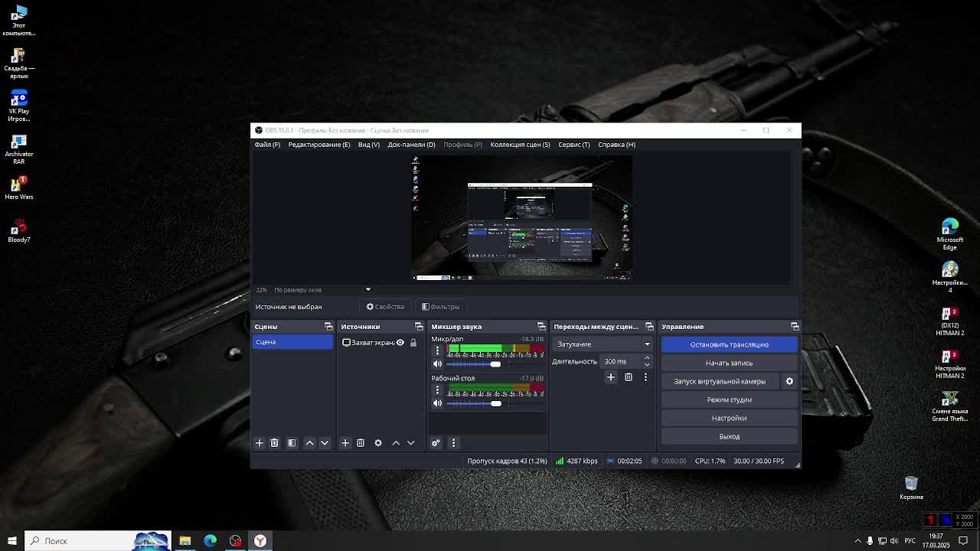Image resolution: width=980 pixels, height=551 pixels.
Task: Open Корзина recycle bin on desktop
Action: (911, 487)
